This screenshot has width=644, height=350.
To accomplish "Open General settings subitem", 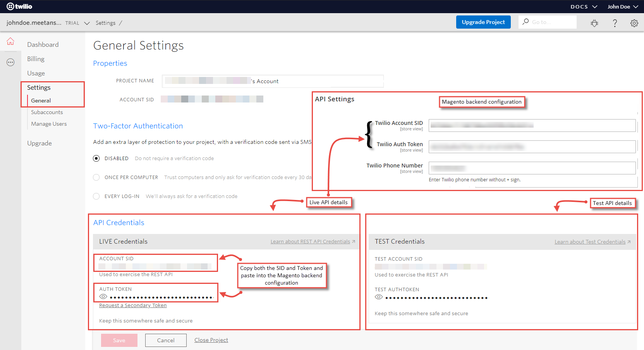I will tap(41, 101).
